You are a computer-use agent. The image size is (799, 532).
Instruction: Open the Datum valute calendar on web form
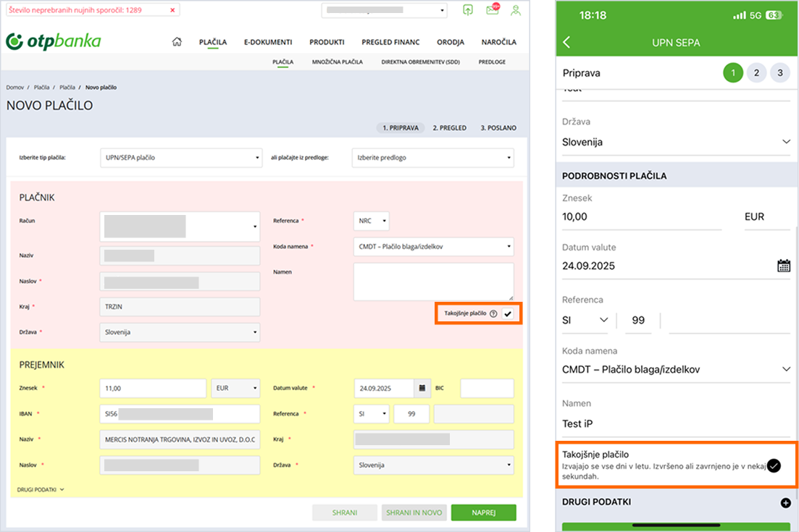(x=422, y=388)
